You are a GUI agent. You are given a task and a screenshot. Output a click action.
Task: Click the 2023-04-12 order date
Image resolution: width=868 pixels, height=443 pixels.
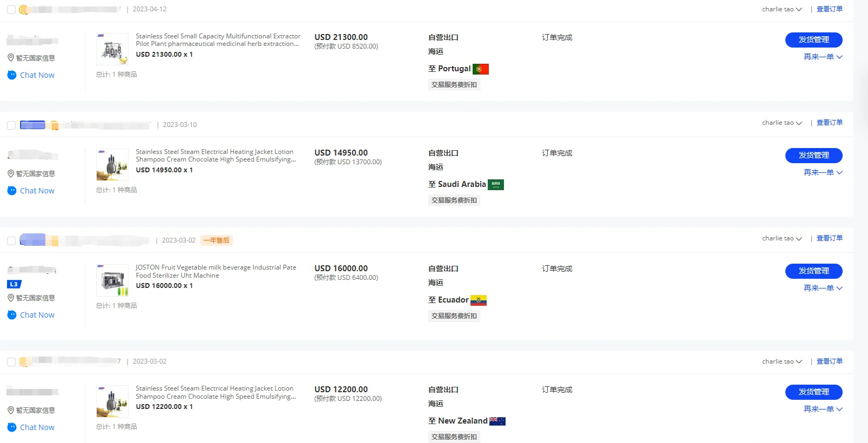coord(150,9)
